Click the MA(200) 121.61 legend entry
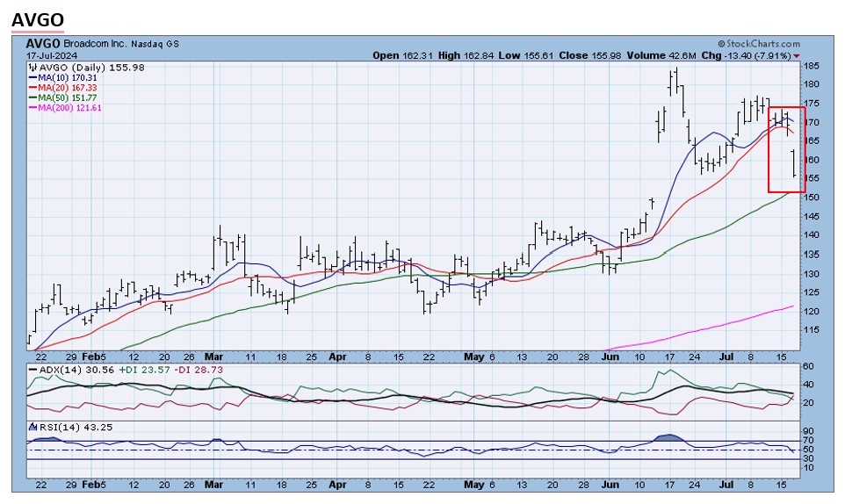This screenshot has height=504, width=852. coord(65,107)
